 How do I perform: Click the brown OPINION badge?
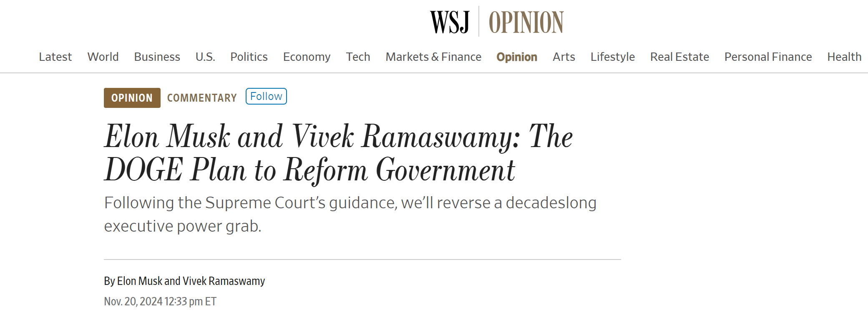(132, 98)
